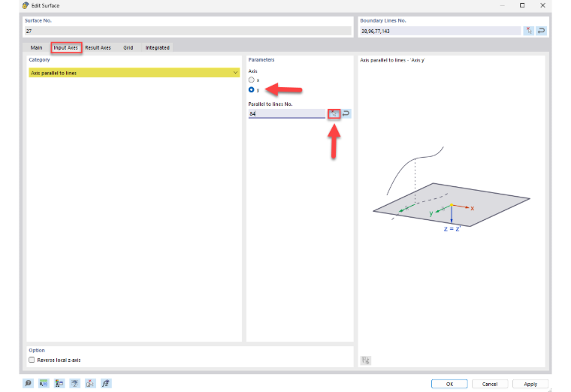Enable Reverse local z-axis checkbox
571x392 pixels.
[32, 360]
